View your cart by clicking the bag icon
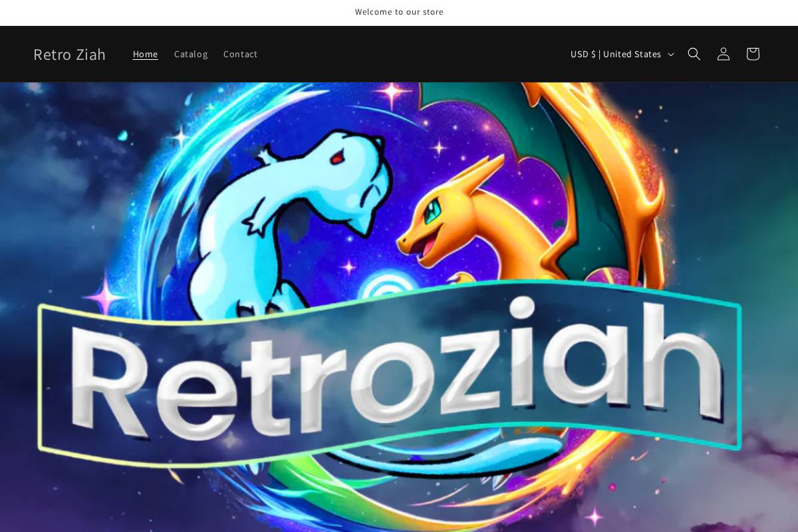The width and height of the screenshot is (798, 532). coord(752,54)
